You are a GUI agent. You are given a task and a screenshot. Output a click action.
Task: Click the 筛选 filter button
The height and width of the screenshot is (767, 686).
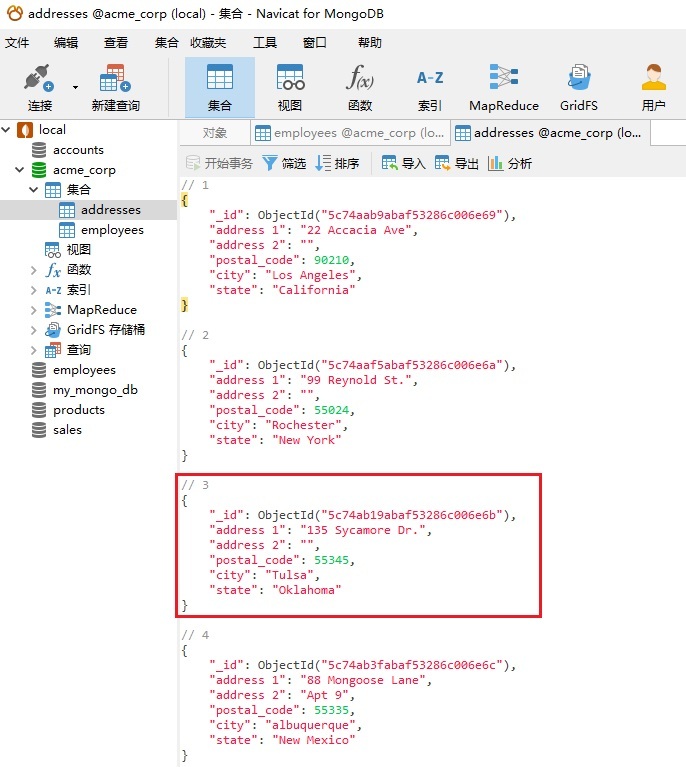[284, 163]
